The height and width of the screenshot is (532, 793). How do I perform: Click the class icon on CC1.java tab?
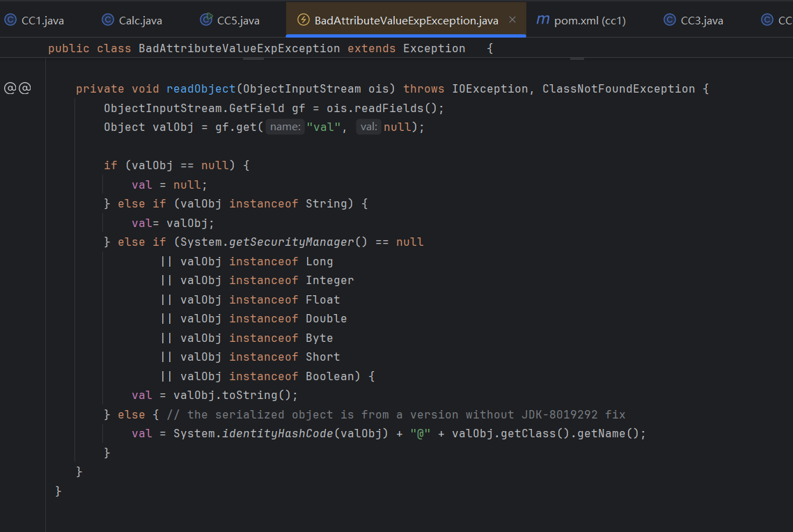(10, 20)
